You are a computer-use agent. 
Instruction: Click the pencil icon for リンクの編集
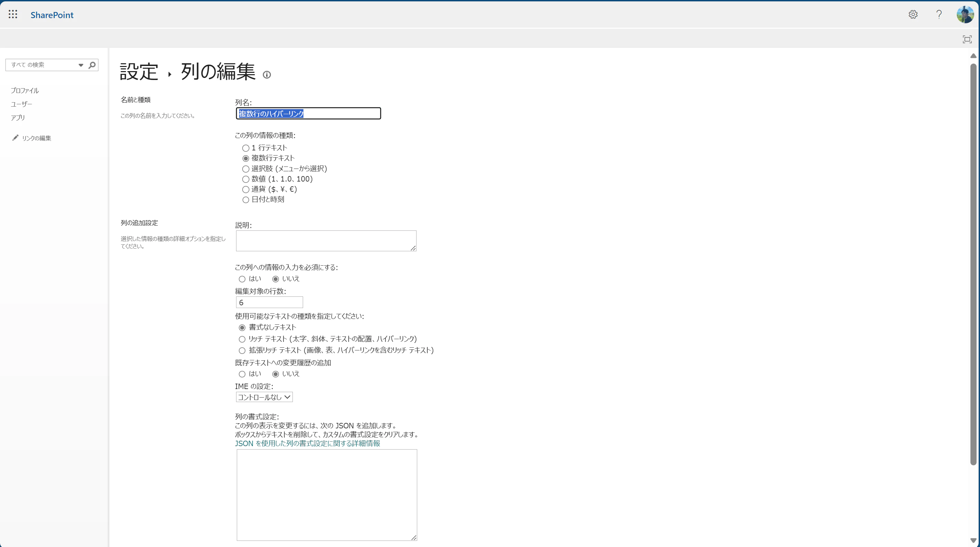point(15,138)
